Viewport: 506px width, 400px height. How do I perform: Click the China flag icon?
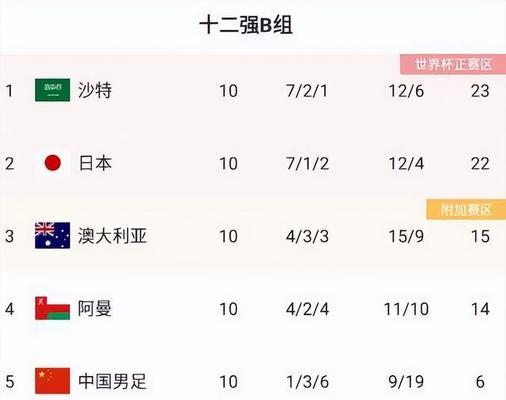coord(52,381)
